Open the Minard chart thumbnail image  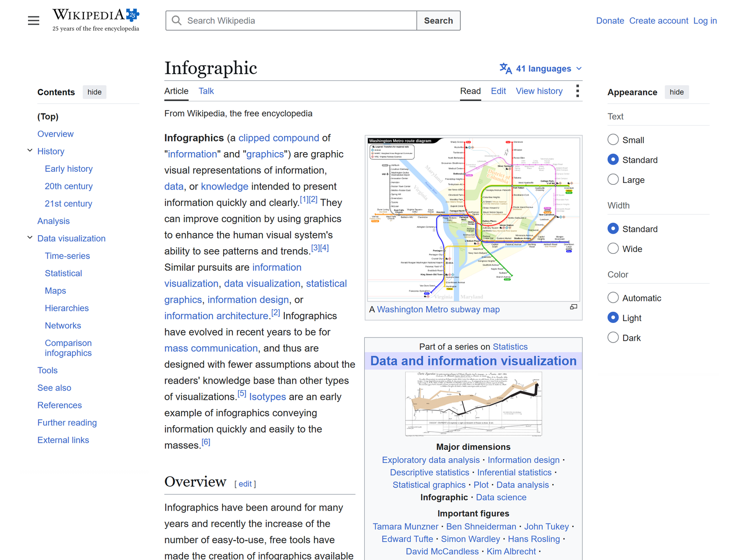pos(473,404)
